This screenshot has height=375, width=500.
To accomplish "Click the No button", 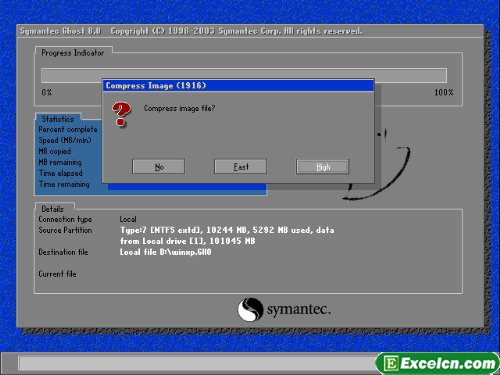I will coord(158,166).
